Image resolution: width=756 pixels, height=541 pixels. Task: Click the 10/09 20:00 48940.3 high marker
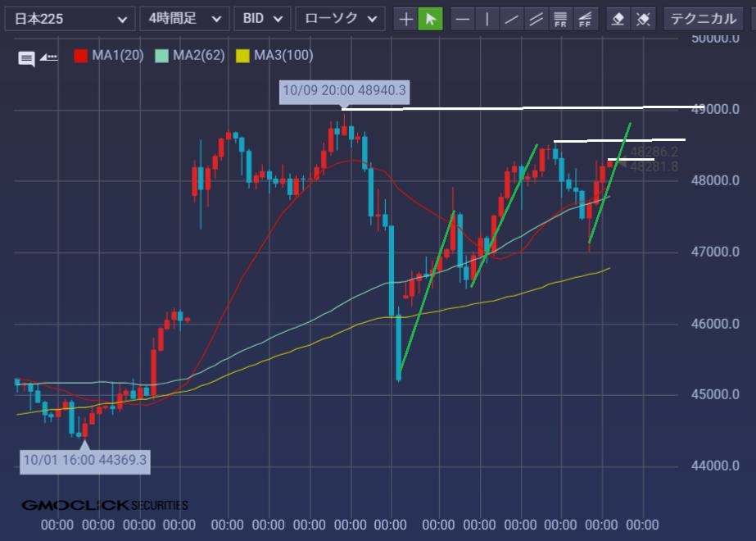tap(343, 90)
